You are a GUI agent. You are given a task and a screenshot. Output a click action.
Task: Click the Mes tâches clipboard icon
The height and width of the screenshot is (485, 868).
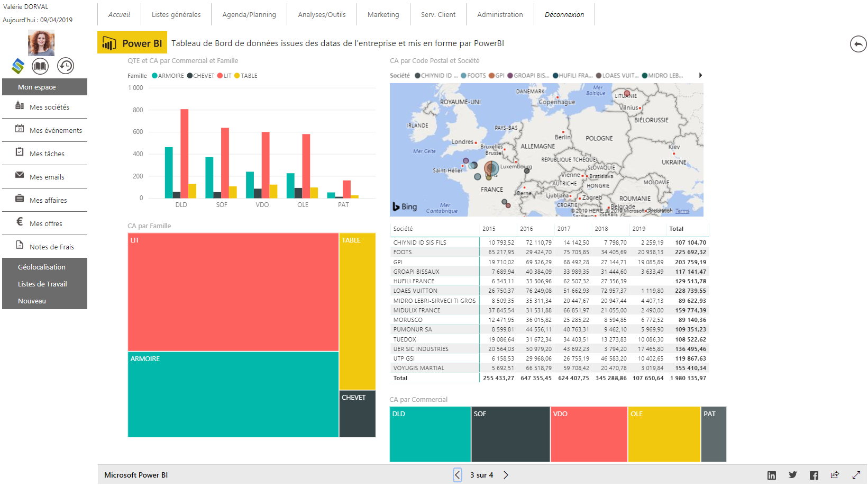tap(20, 152)
